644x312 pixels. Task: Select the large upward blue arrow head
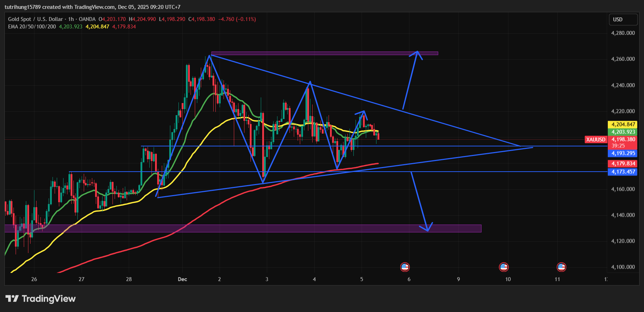(x=417, y=53)
